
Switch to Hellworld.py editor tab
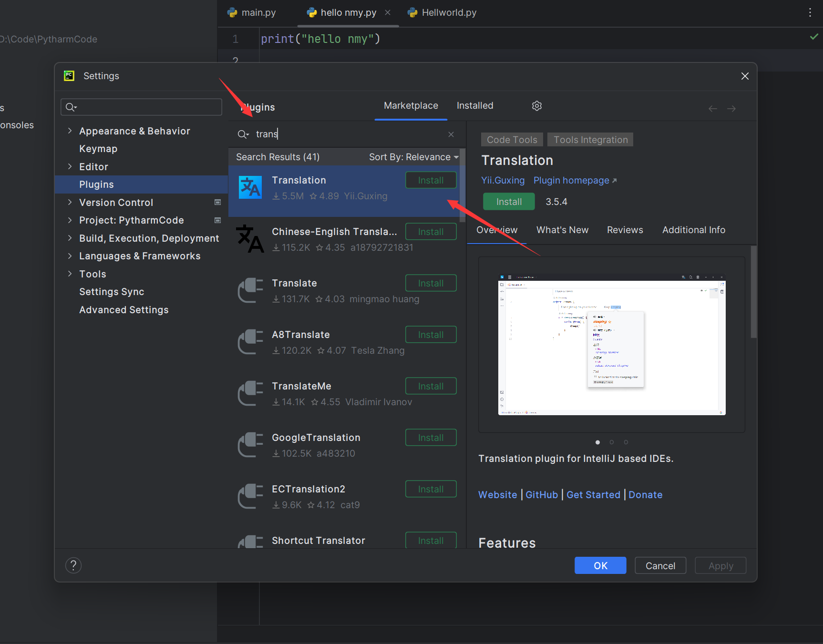(x=442, y=12)
